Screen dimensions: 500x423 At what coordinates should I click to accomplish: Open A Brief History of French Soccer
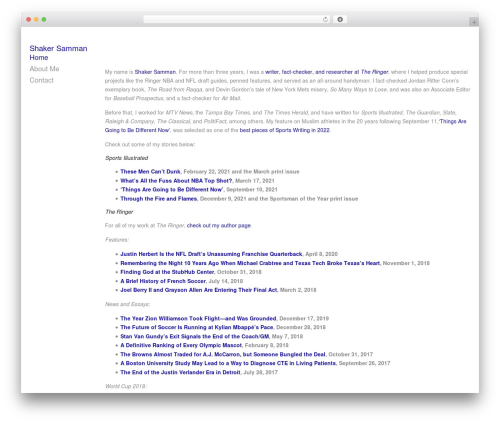[x=163, y=281]
